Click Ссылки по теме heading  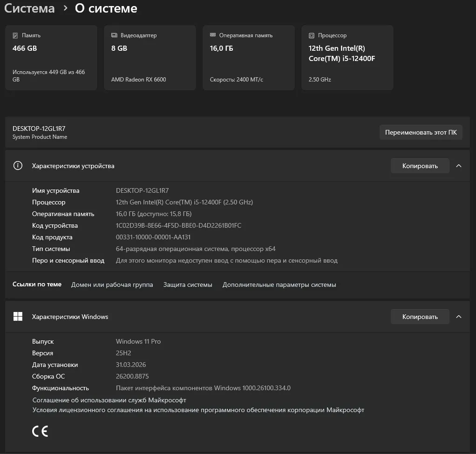click(x=37, y=285)
